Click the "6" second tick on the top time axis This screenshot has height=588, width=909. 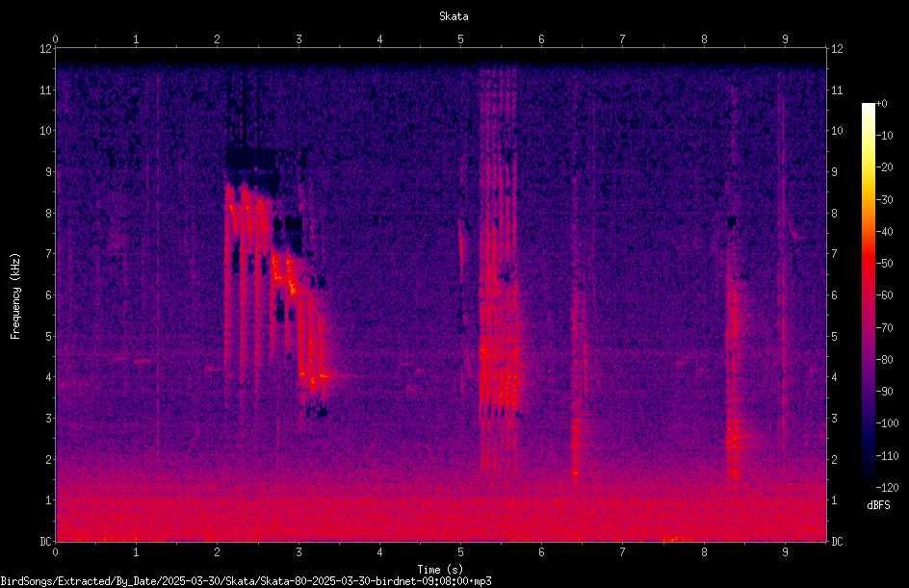point(541,39)
